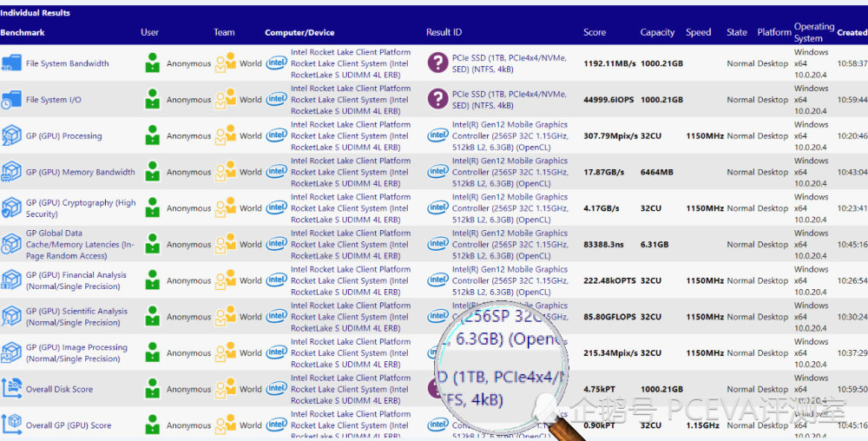Open the GP (GPU) Memory Bandwidth link
Viewport: 868px width, 441px height.
pyautogui.click(x=80, y=172)
